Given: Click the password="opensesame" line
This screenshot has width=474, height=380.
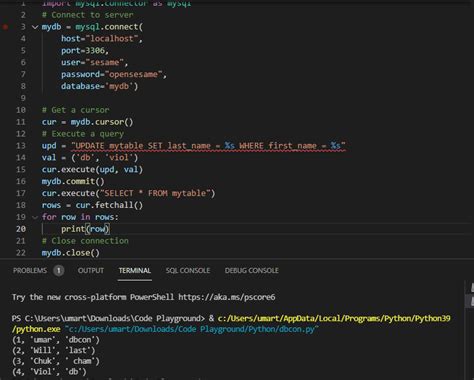Looking at the screenshot, I should point(114,74).
